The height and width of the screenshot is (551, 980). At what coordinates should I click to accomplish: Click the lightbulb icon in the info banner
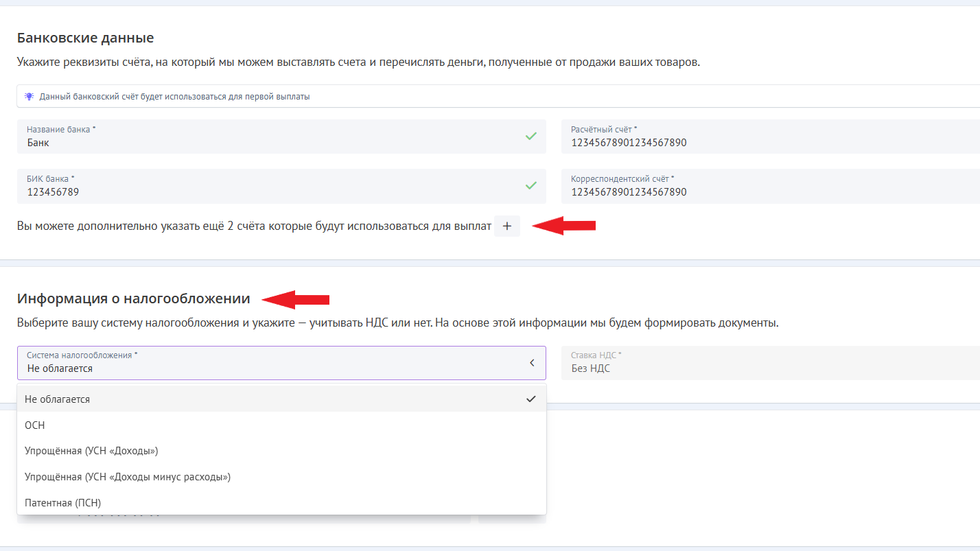click(29, 97)
